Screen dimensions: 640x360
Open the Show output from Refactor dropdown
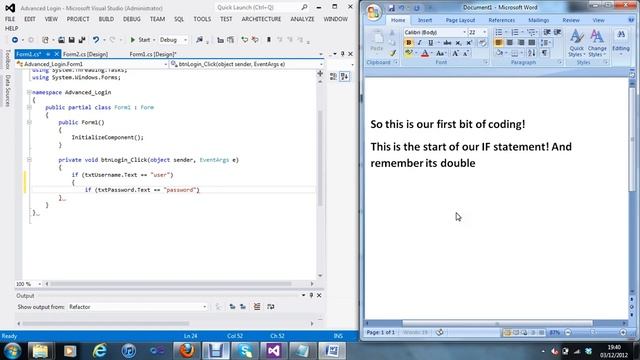[x=138, y=307]
